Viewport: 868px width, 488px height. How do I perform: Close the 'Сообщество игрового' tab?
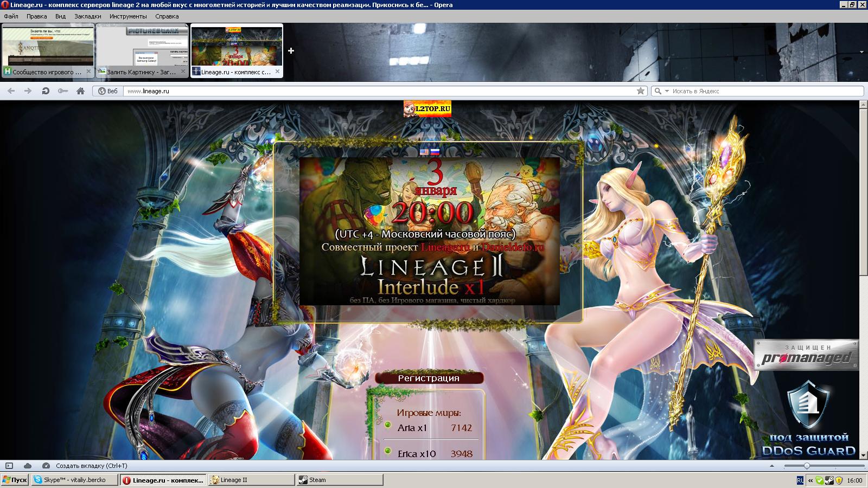89,72
